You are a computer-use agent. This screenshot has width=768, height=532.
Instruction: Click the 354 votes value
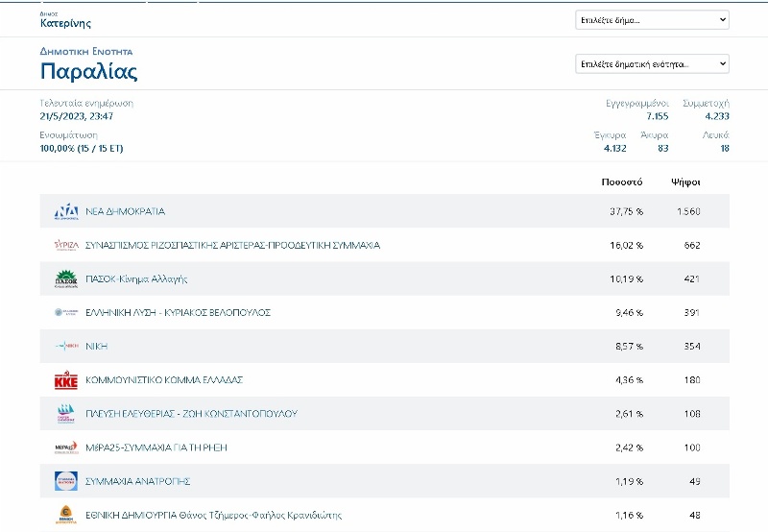click(x=692, y=347)
